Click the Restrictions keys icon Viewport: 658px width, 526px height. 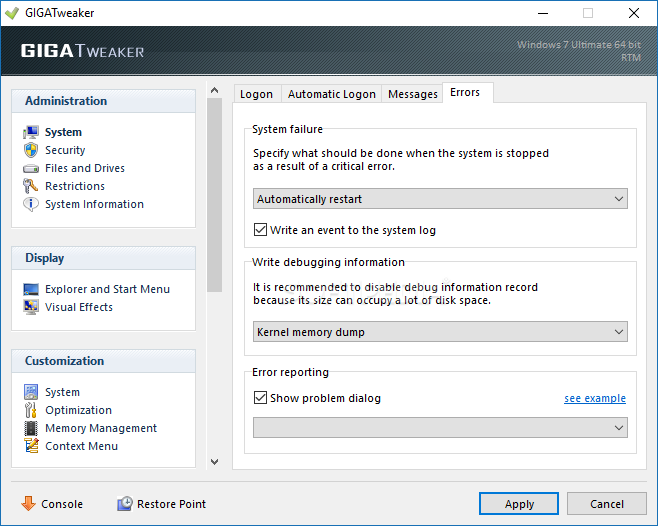coord(30,186)
